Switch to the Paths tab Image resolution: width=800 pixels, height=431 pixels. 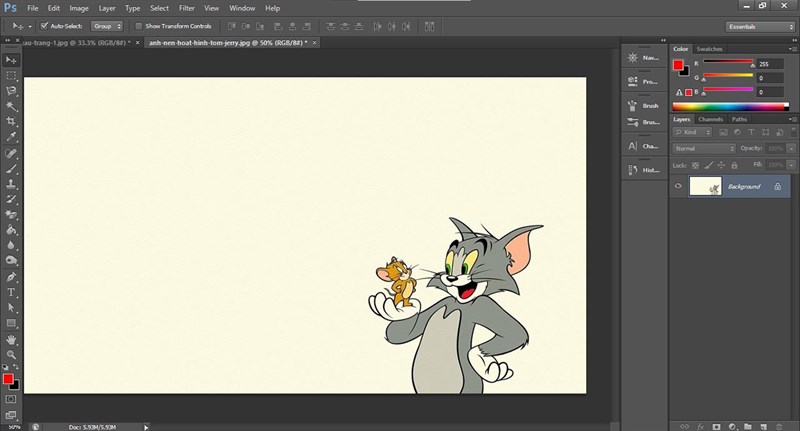tap(739, 119)
